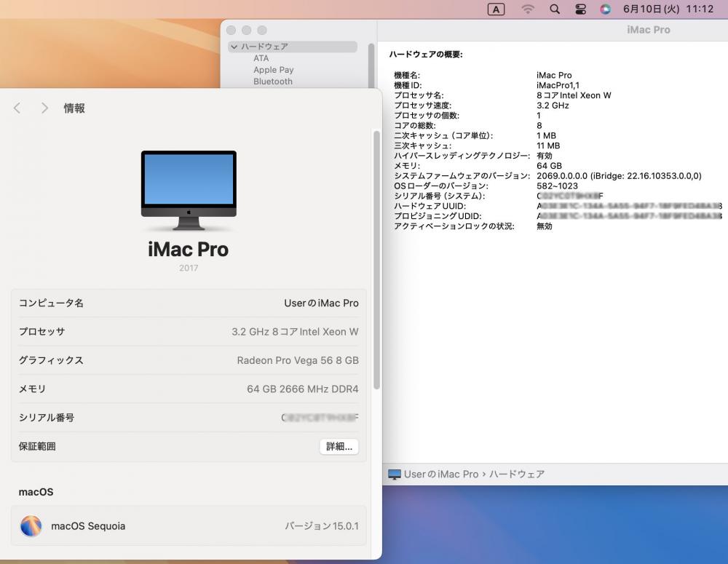Screen dimensions: 728x564
Task: Open Wi-Fi status in menu bar
Action: tap(527, 9)
